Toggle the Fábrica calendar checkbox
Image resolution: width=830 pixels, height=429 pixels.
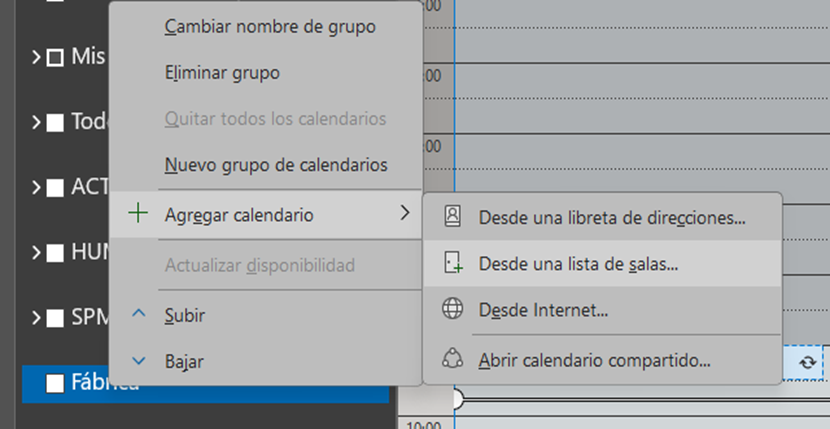[55, 382]
